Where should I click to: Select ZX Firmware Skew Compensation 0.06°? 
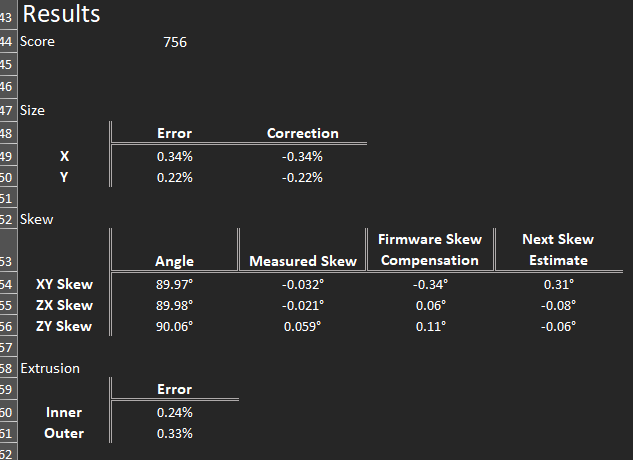[430, 305]
